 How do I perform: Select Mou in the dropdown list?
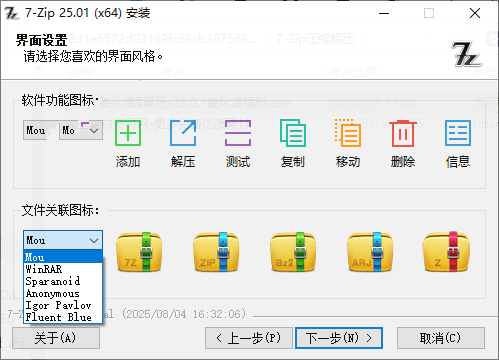pyautogui.click(x=63, y=257)
